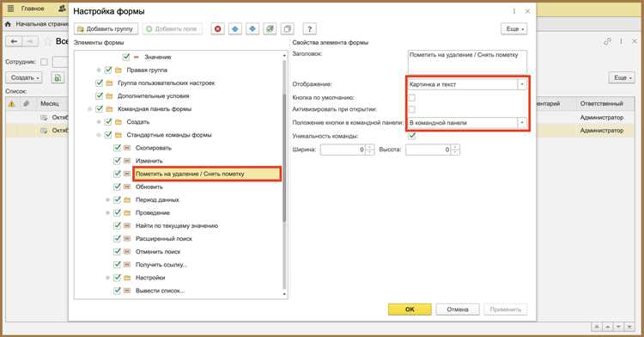
Task: Jump to last row with bottom bar arrow
Action: click(x=629, y=327)
